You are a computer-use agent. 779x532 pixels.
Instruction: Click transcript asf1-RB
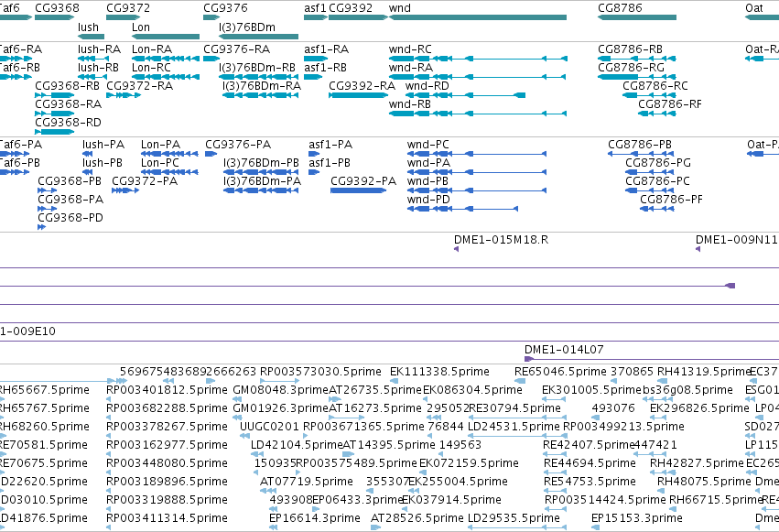point(313,77)
